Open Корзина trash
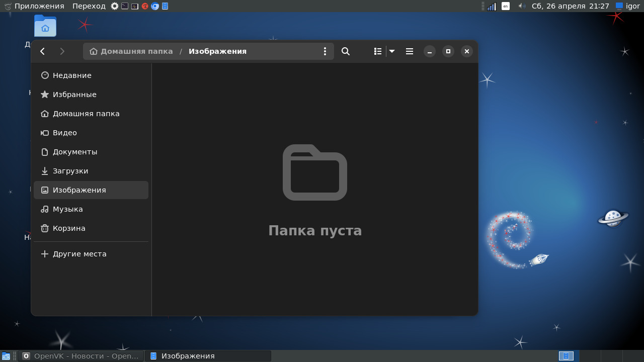The width and height of the screenshot is (644, 362). (69, 228)
